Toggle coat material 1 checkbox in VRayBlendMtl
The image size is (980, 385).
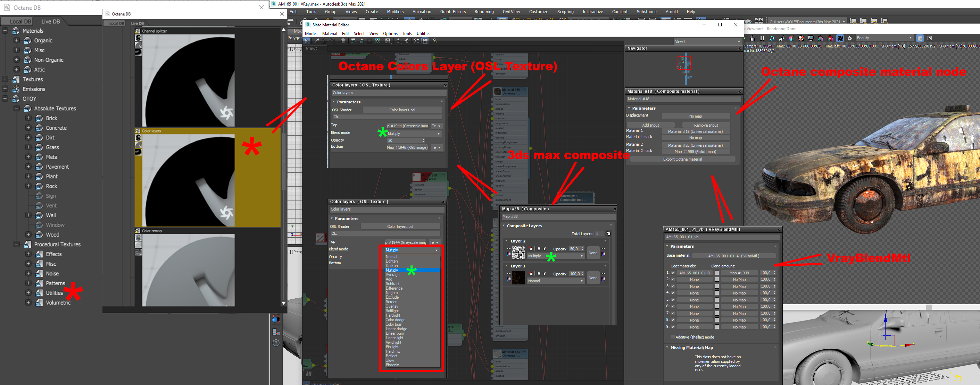coord(673,273)
